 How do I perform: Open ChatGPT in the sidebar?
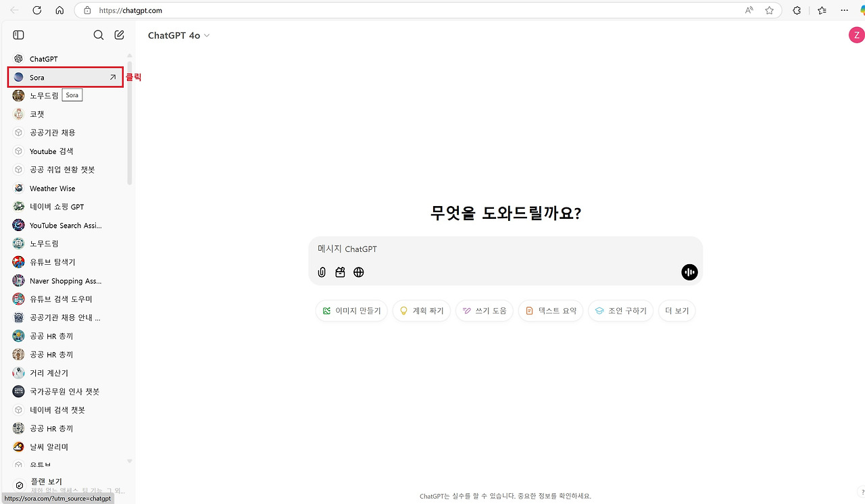[x=66, y=59]
